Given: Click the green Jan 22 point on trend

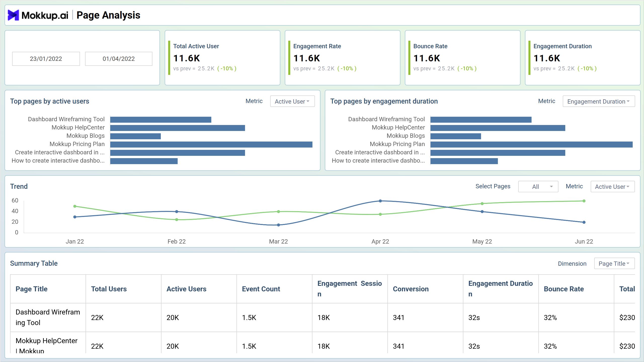Looking at the screenshot, I should click(75, 206).
